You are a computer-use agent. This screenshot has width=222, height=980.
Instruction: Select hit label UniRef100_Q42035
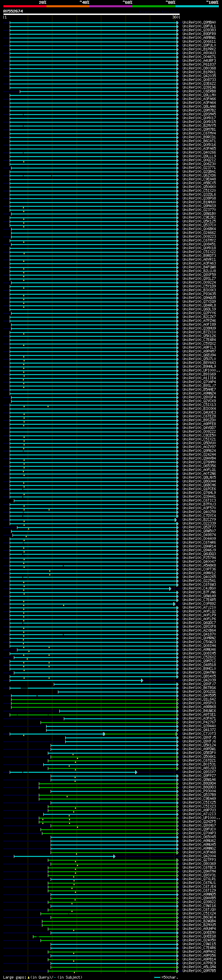pyautogui.click(x=199, y=76)
